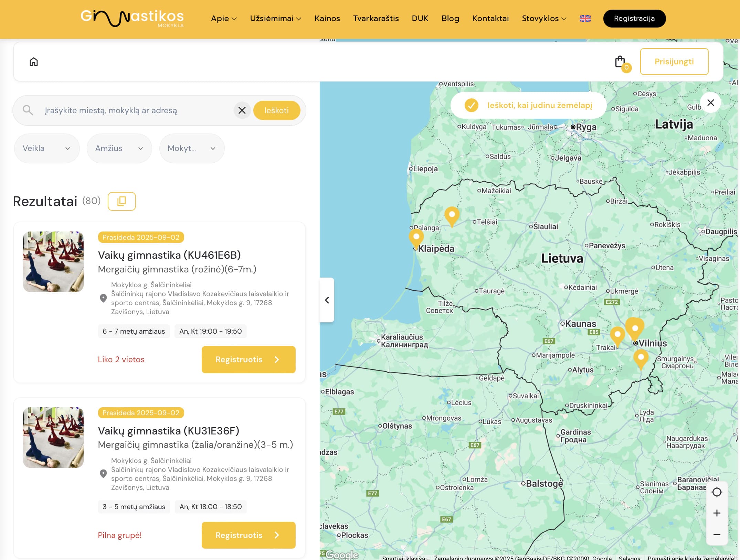This screenshot has width=740, height=560.
Task: Open the shopping bag cart icon
Action: [620, 62]
